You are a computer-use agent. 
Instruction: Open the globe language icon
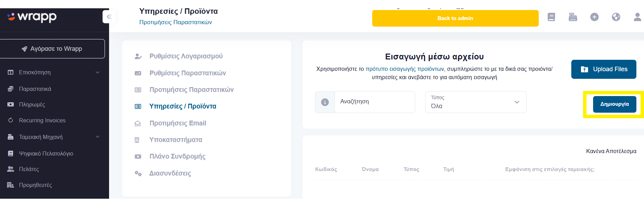tap(616, 17)
